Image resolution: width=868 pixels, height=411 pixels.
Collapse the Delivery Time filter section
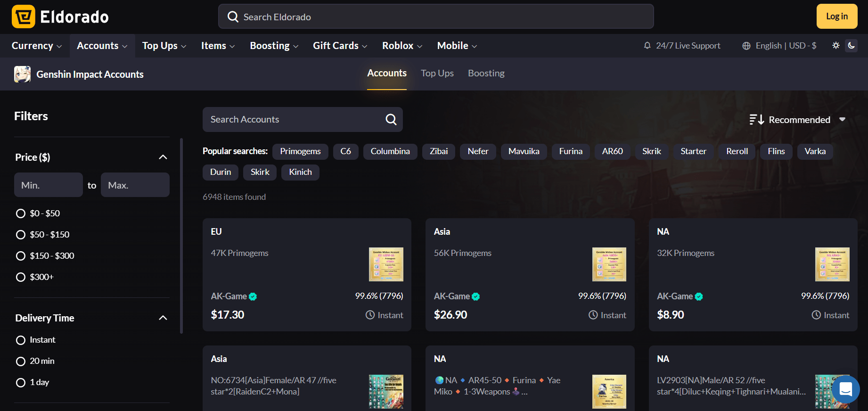[163, 318]
